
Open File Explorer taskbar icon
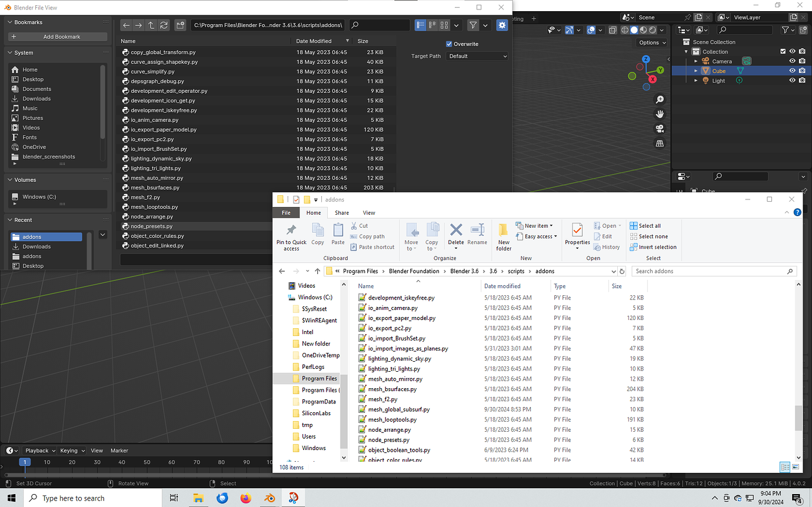click(x=198, y=498)
